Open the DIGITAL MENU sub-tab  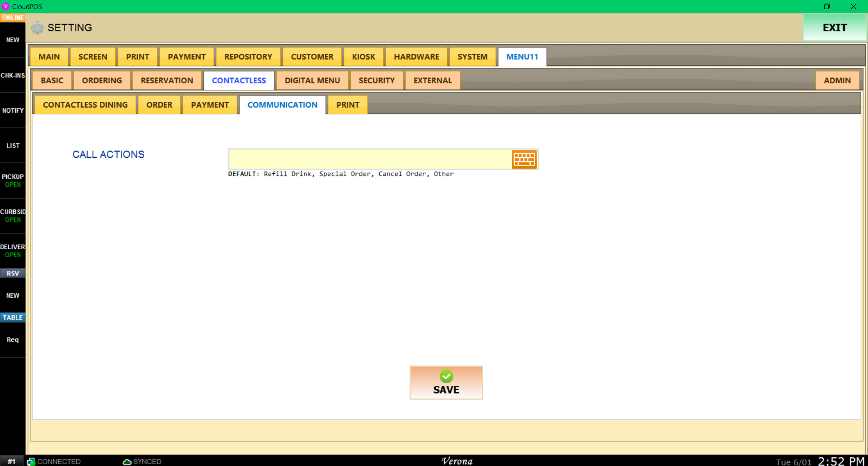click(x=312, y=81)
